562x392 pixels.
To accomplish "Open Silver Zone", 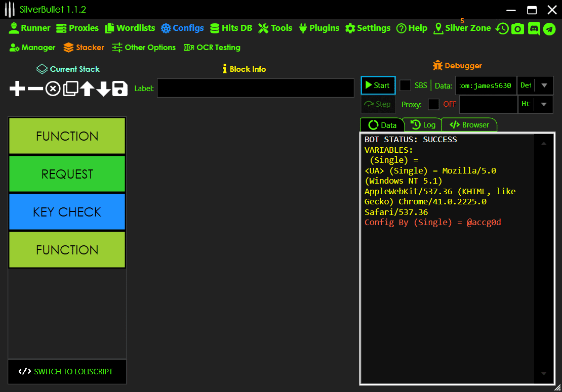I will click(462, 28).
